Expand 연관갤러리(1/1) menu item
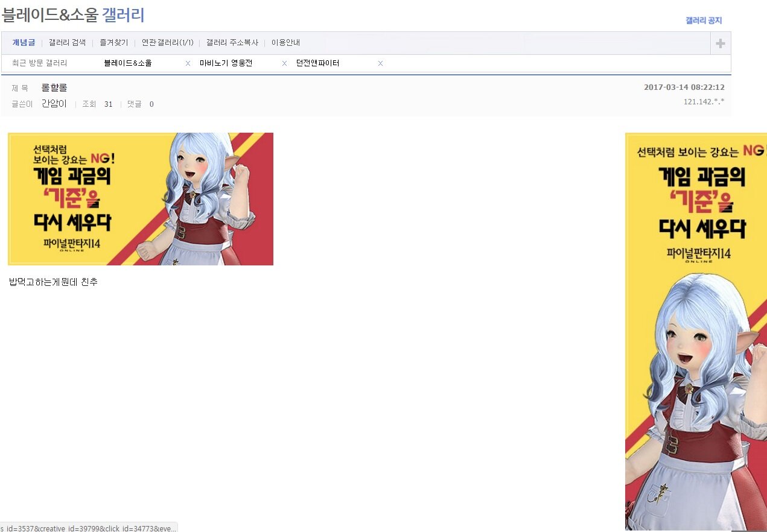The image size is (767, 532). [x=167, y=43]
